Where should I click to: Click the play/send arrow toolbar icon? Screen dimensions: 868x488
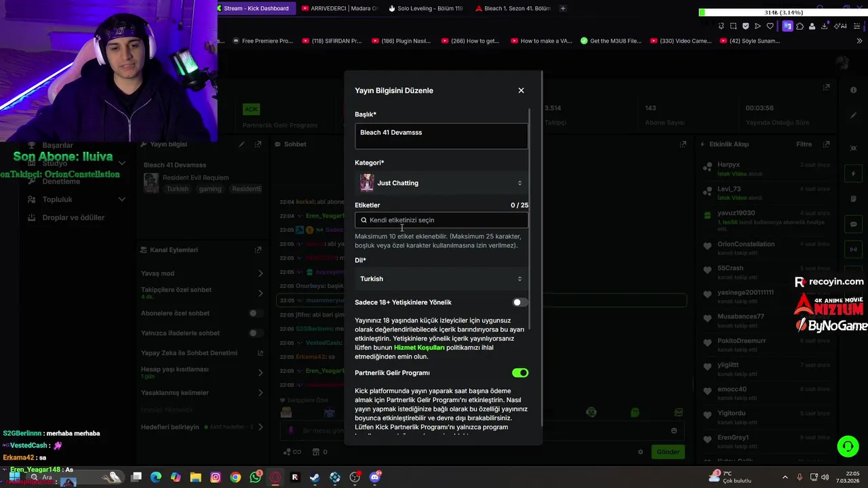(x=757, y=26)
